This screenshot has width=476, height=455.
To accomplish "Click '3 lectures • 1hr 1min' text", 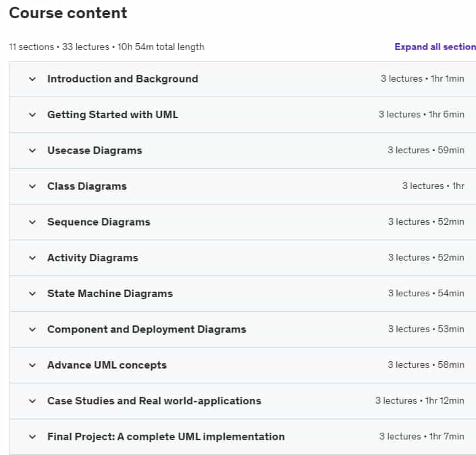I will click(x=422, y=78).
